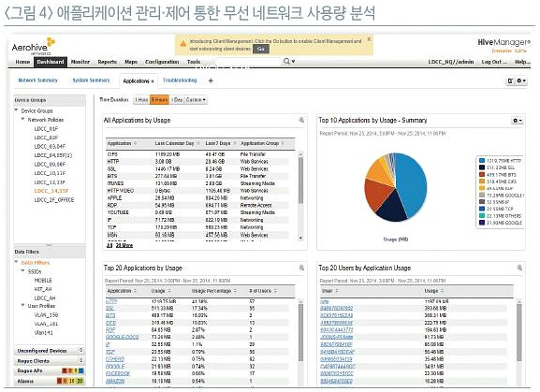Add a new dashboard tab with plus icon
This screenshot has height=392, width=540.
[211, 80]
